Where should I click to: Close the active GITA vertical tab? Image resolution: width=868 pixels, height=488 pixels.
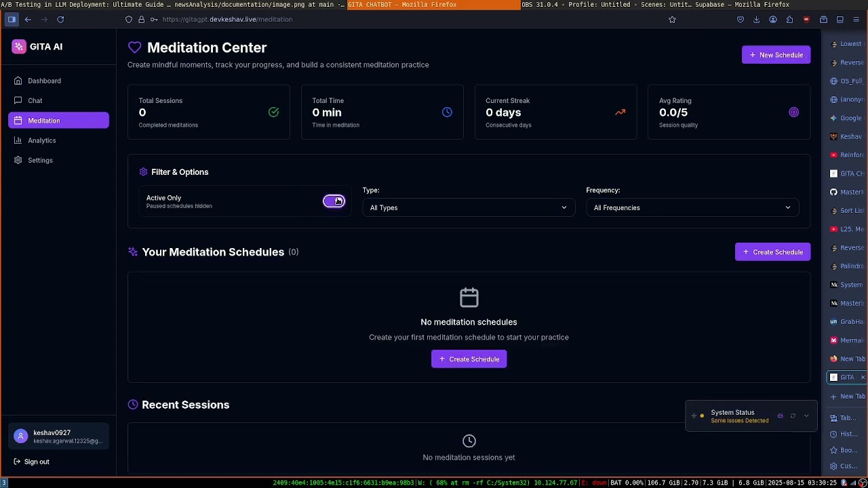[x=863, y=378]
